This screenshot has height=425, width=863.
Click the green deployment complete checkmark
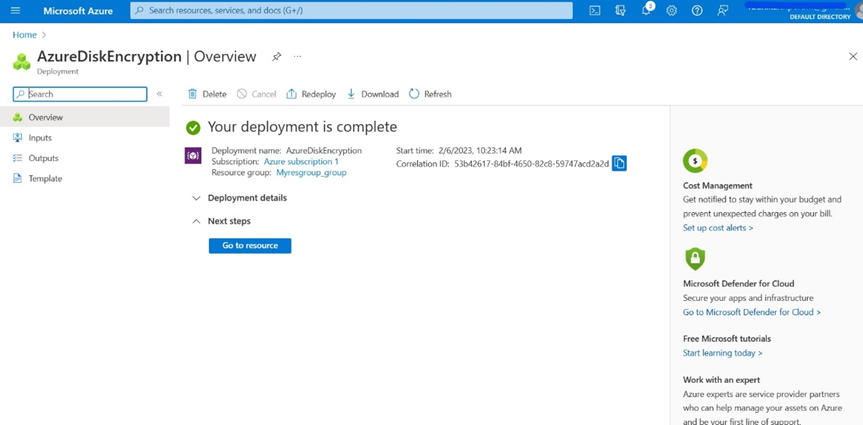point(193,128)
